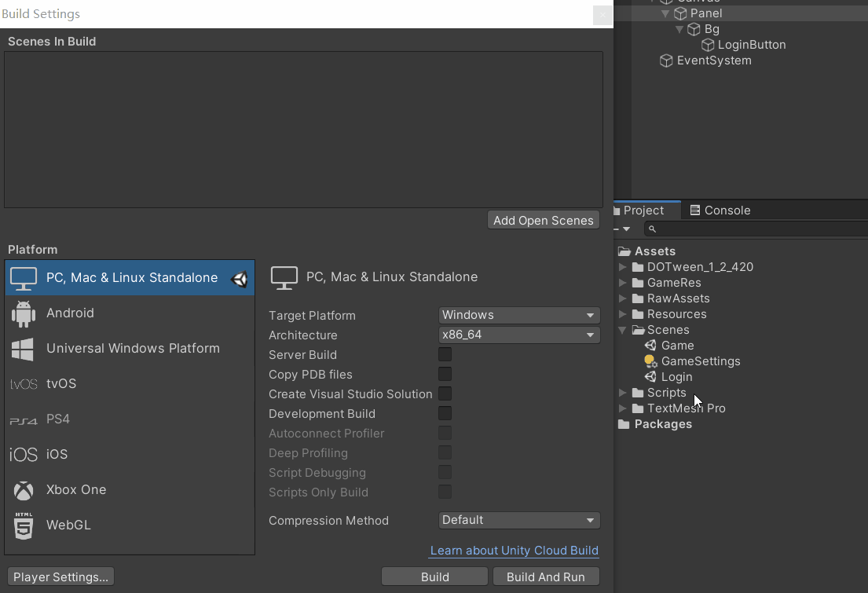Image resolution: width=868 pixels, height=593 pixels.
Task: Click the Packages folder icon
Action: pos(624,424)
